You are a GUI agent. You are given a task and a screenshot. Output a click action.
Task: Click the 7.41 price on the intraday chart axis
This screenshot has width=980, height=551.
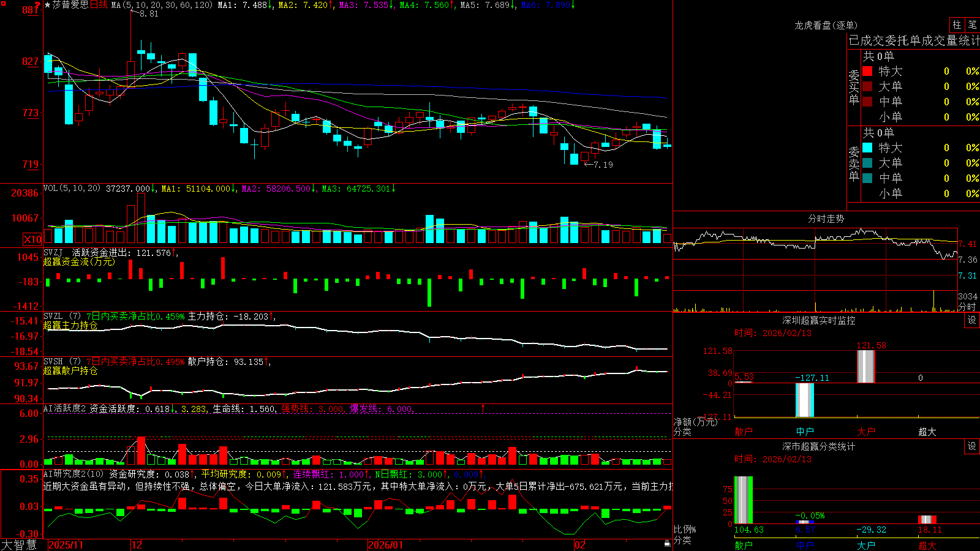pyautogui.click(x=968, y=244)
